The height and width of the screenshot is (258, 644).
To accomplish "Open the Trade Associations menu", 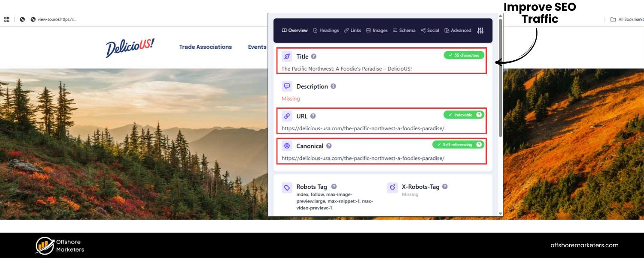I will [206, 47].
